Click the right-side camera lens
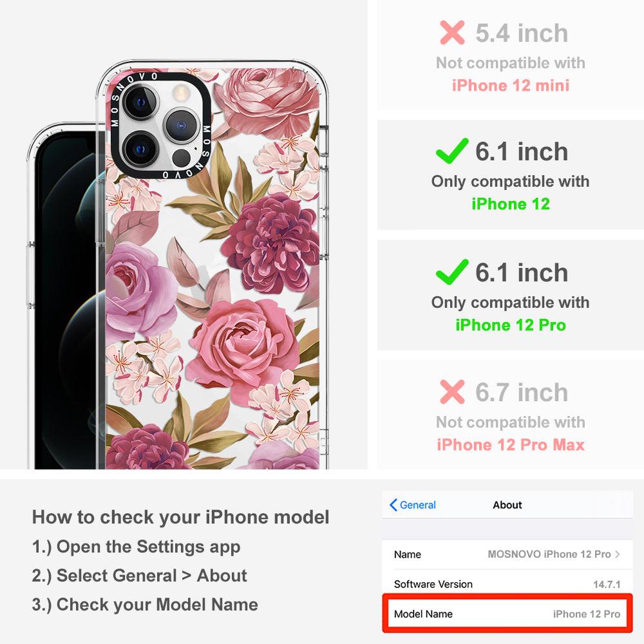Viewport: 644px width, 644px height. point(181,126)
